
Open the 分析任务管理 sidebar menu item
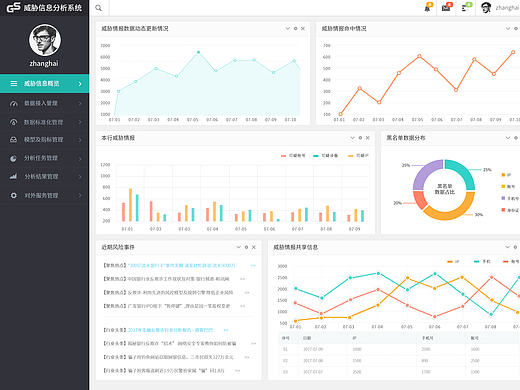point(44,158)
